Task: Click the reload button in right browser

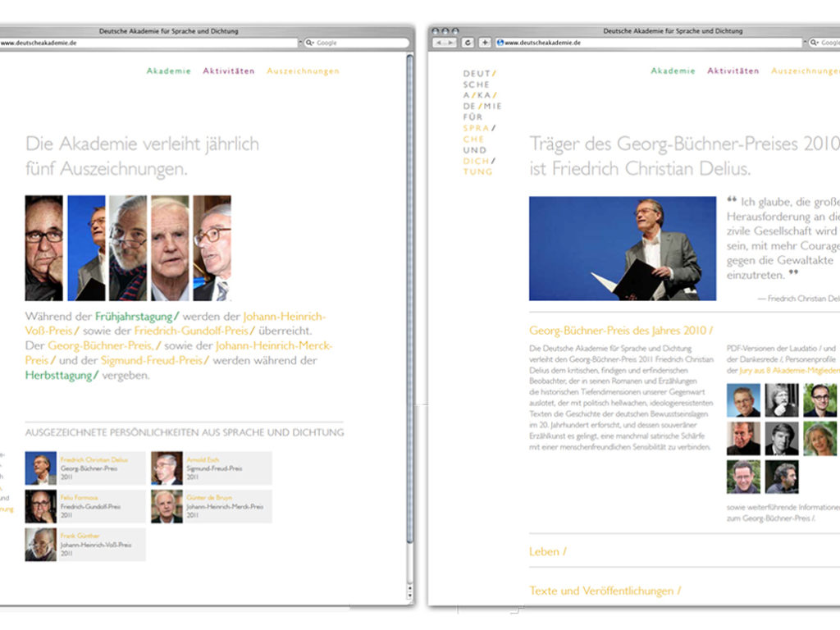Action: (x=468, y=42)
